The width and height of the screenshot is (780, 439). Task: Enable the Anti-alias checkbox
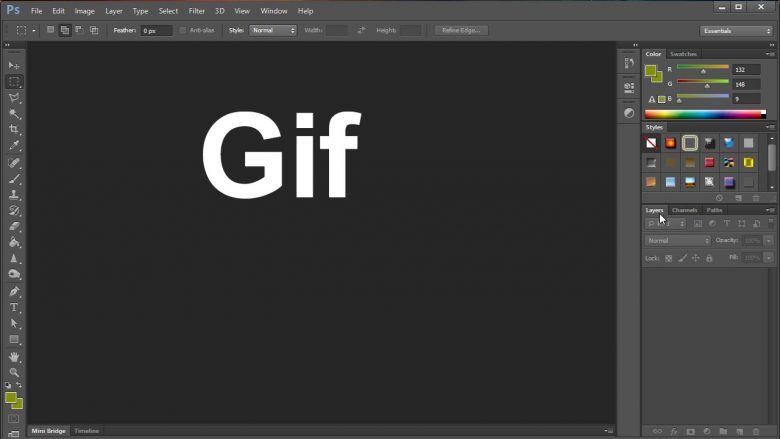[x=183, y=31]
